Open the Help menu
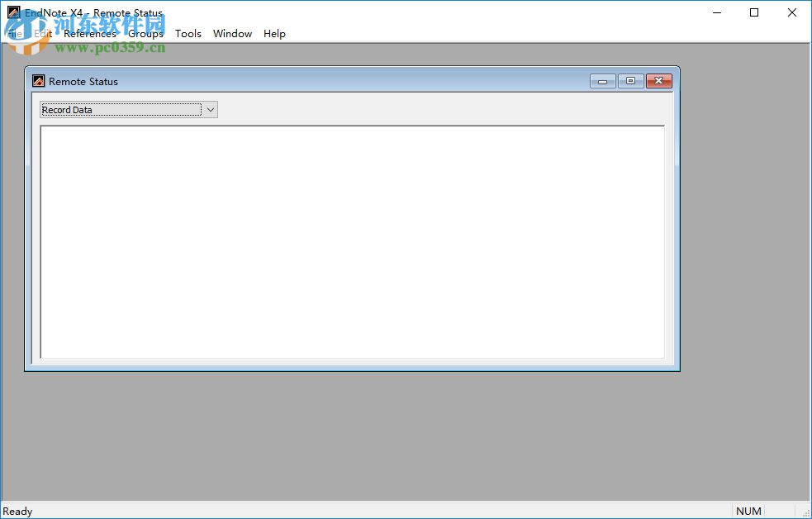The height and width of the screenshot is (519, 812). pyautogui.click(x=274, y=34)
